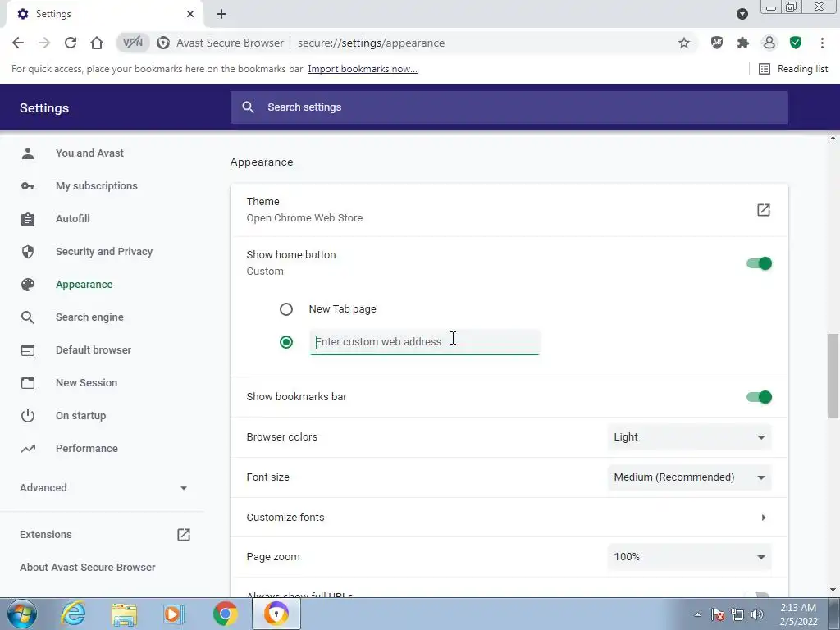Click the Import bookmarks now link

363,69
